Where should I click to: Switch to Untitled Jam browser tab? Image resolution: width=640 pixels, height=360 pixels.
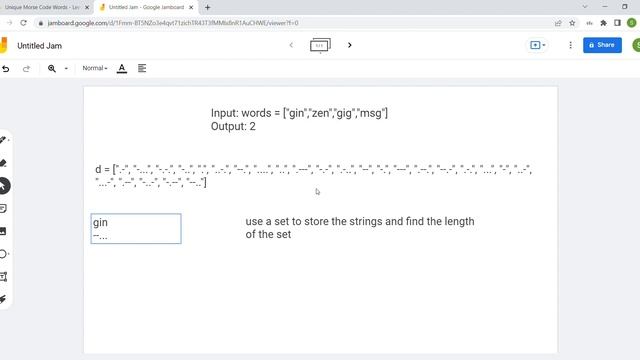(146, 7)
